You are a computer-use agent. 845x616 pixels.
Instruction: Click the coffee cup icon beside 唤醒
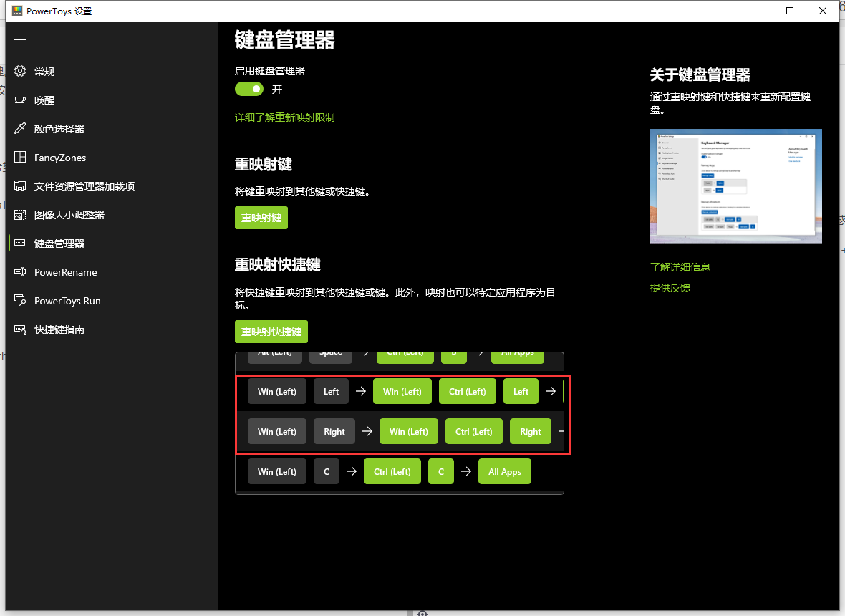[20, 100]
